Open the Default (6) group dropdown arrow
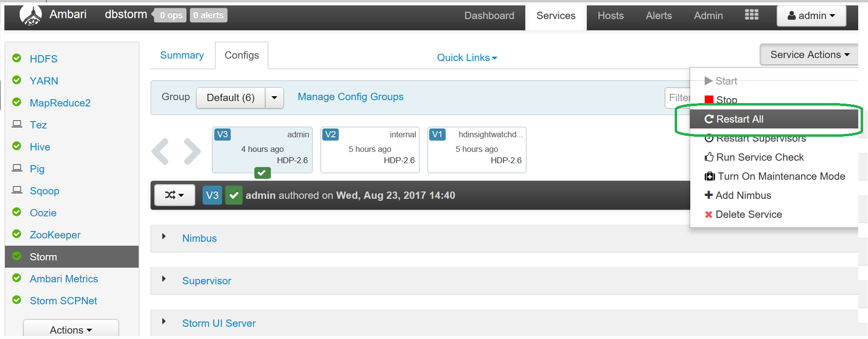868x339 pixels. click(x=274, y=98)
